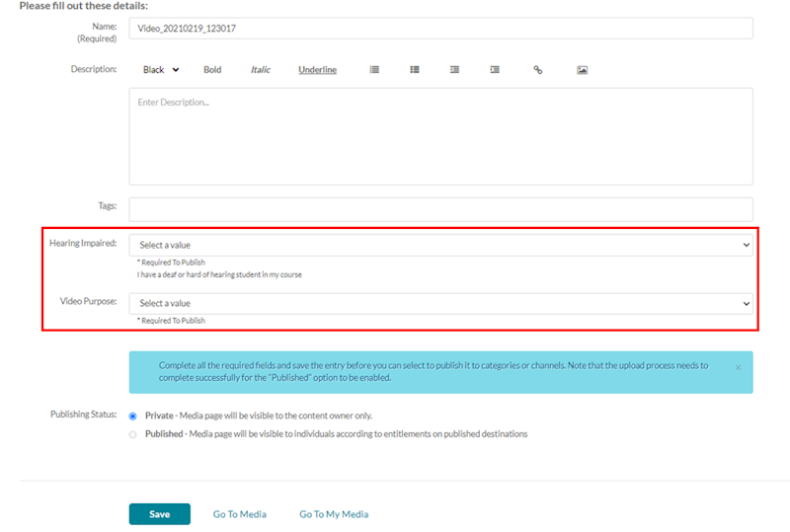Click into the Name text field

(x=440, y=29)
